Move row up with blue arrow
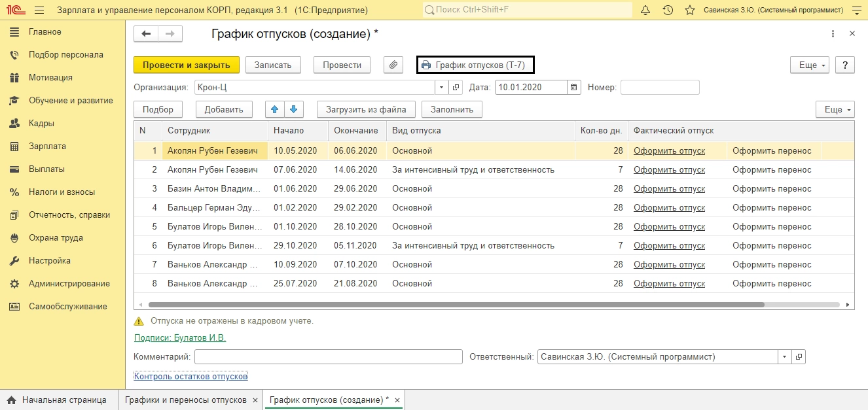 [275, 109]
